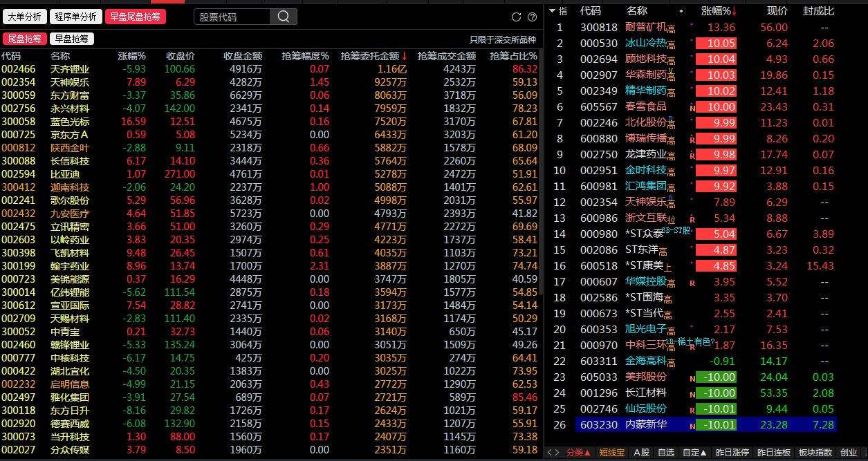Switch to A股 bottom tab

pos(641,453)
